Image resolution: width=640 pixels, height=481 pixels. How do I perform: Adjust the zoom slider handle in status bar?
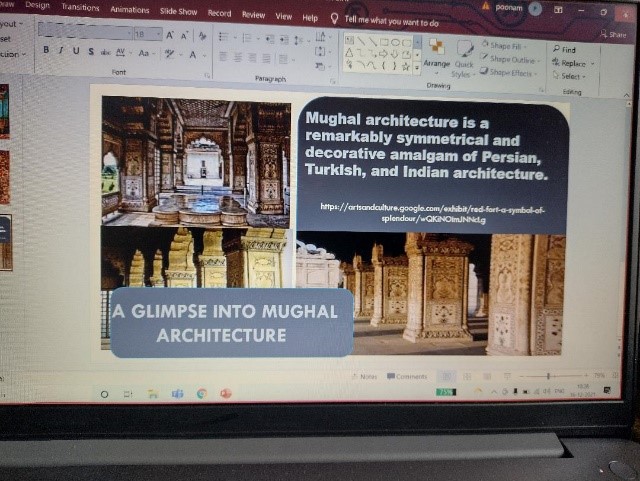(548, 376)
